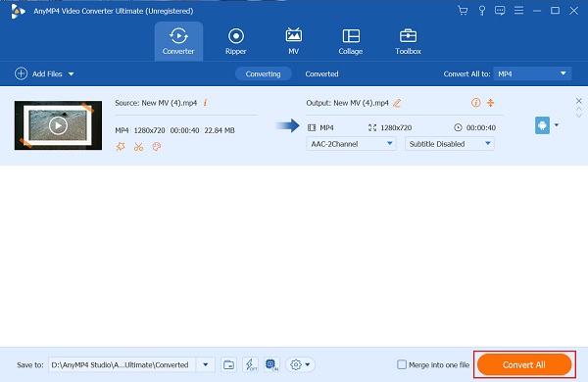Expand the Save to path dropdown
Image resolution: width=588 pixels, height=382 pixels.
(x=206, y=364)
